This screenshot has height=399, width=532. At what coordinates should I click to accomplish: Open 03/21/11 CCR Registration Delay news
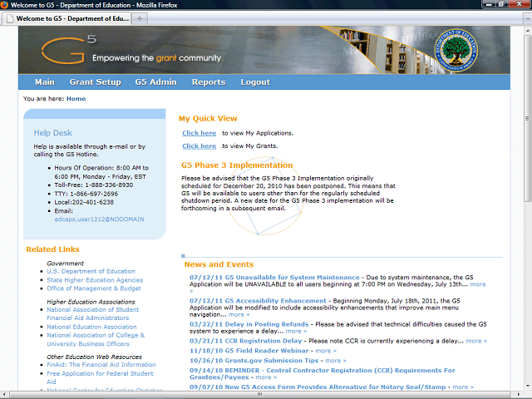(246, 341)
